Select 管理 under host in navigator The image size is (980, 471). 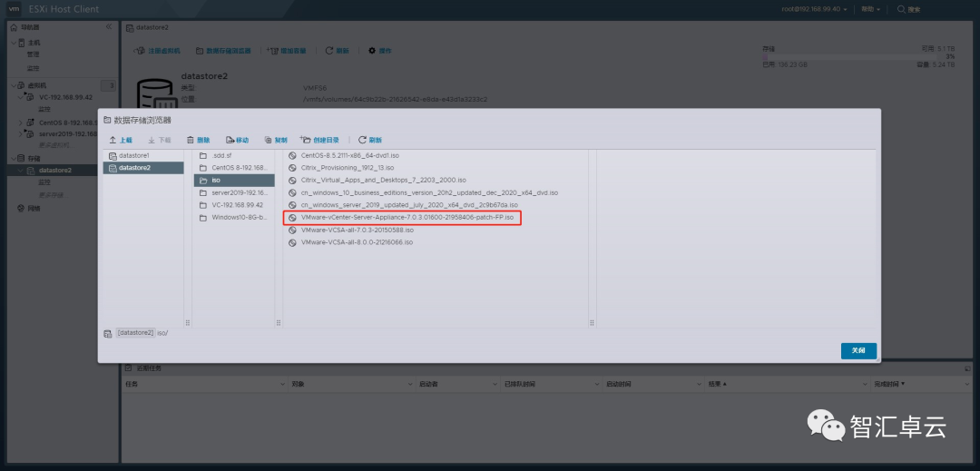[34, 55]
